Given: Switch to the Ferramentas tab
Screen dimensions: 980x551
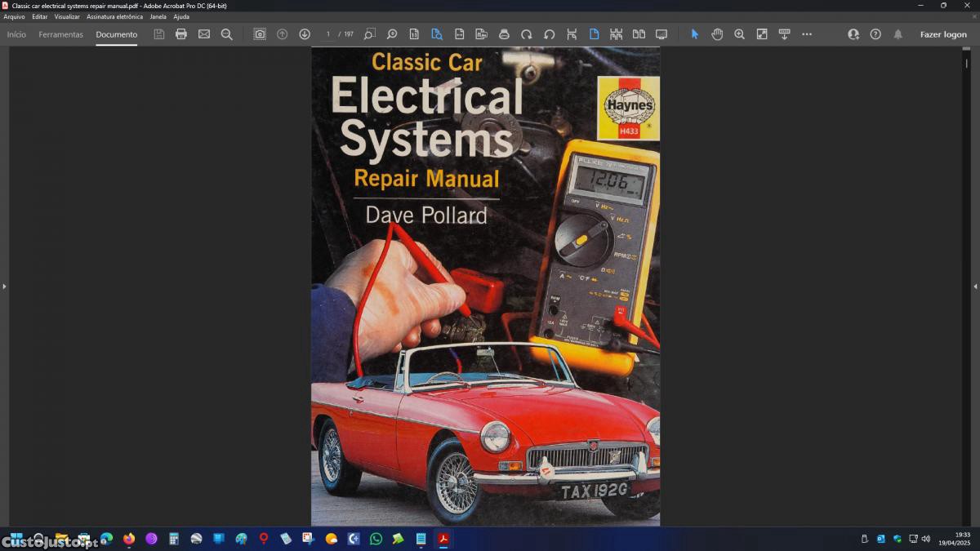Looking at the screenshot, I should tap(60, 34).
